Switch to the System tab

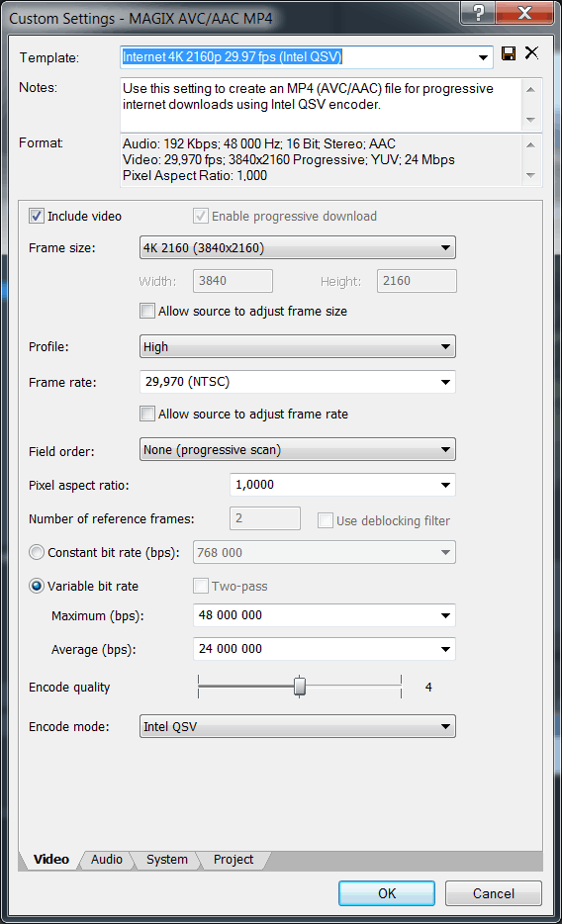pos(166,860)
